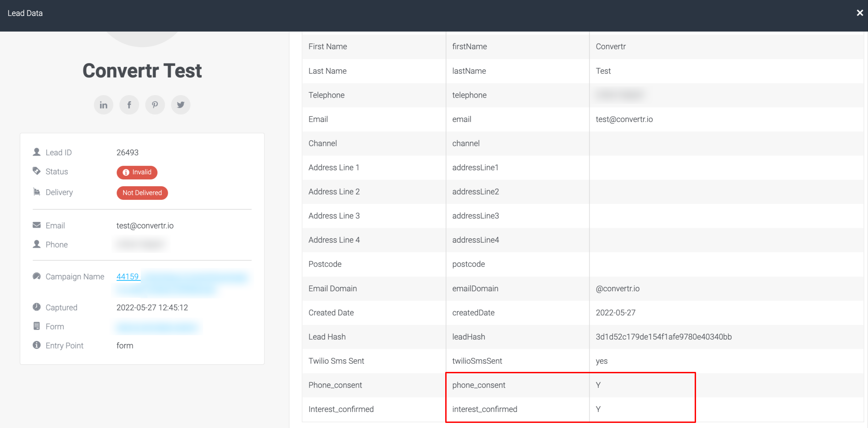Select captured timestamp 2022-05-27 12:45:12
The image size is (868, 428).
tap(152, 308)
